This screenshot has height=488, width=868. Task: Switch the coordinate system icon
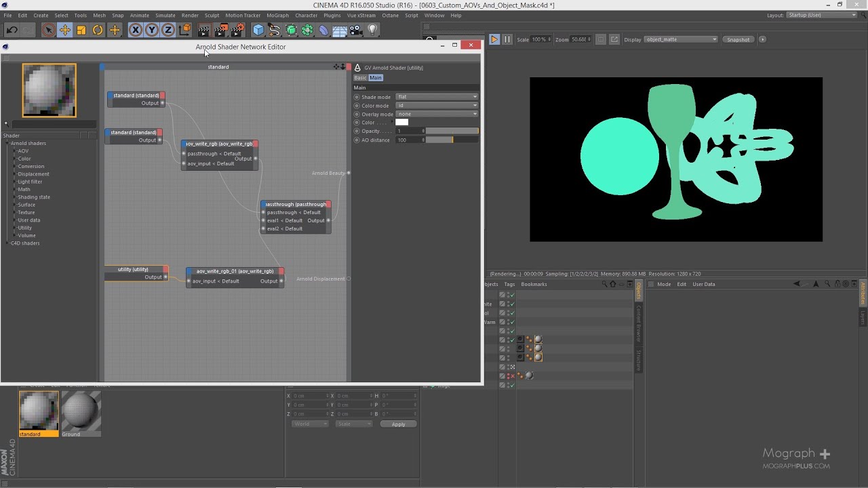click(x=184, y=30)
